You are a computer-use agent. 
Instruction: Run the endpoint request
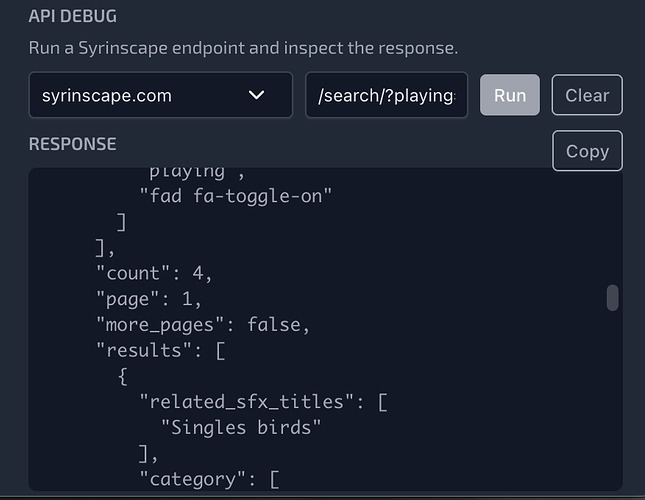[510, 95]
